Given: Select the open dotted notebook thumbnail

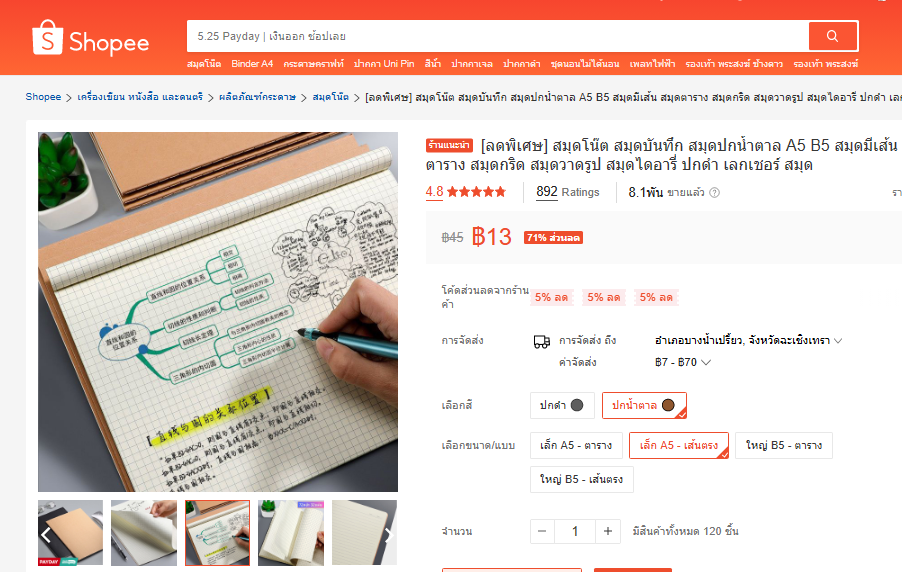Looking at the screenshot, I should click(x=291, y=533).
